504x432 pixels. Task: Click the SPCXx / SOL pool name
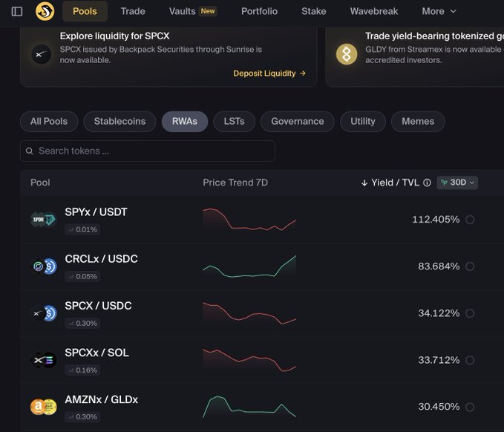tap(97, 353)
